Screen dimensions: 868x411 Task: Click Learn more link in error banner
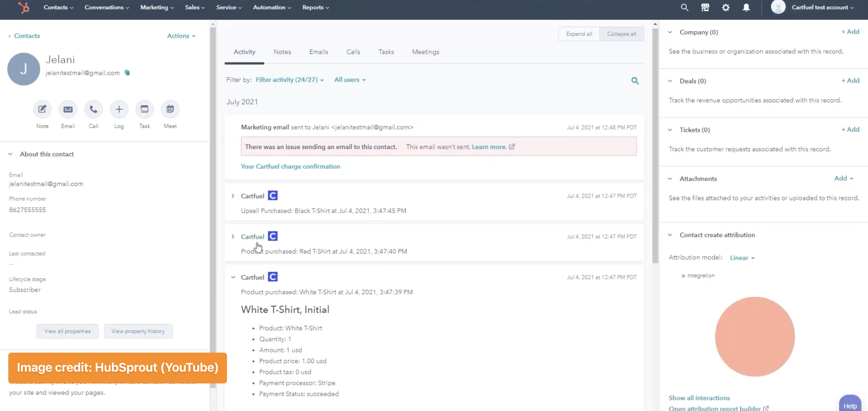tap(489, 147)
